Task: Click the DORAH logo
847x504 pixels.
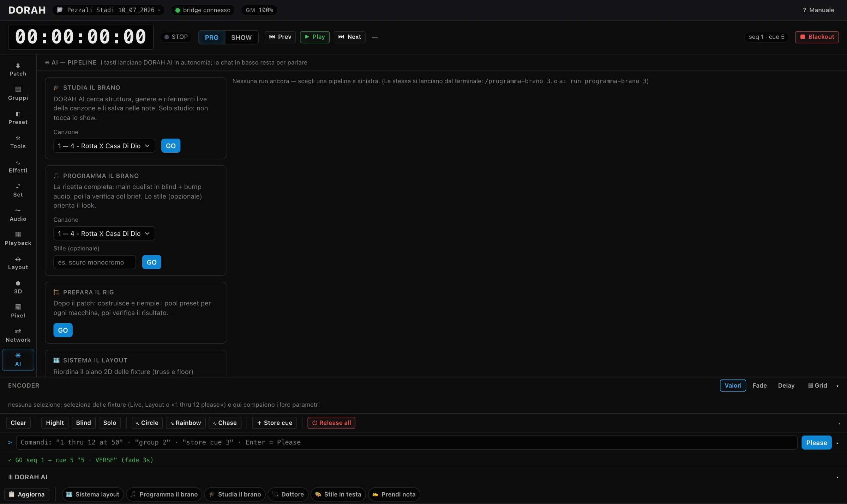Action: click(27, 10)
